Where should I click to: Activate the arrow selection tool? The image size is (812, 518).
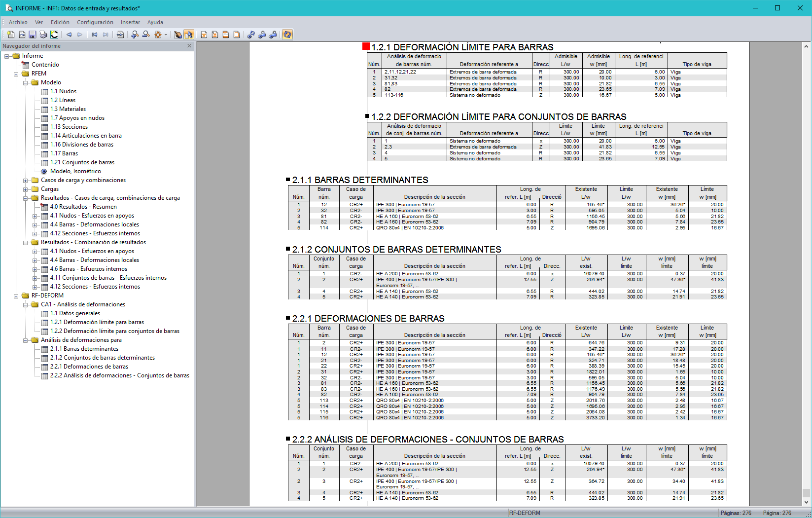[x=189, y=35]
